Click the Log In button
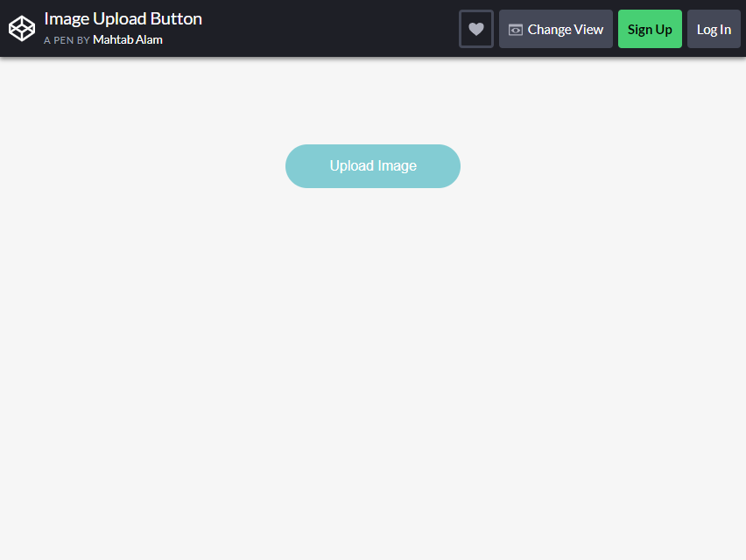 (714, 29)
